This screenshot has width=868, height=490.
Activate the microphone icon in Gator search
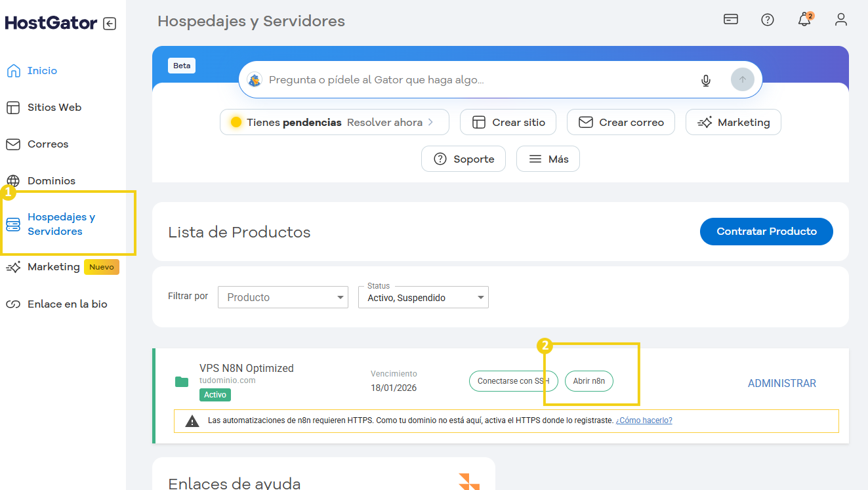tap(705, 80)
